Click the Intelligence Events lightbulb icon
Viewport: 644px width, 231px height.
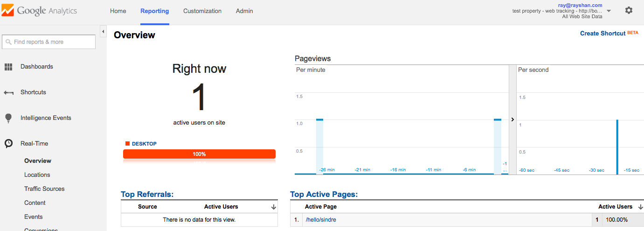pos(8,118)
